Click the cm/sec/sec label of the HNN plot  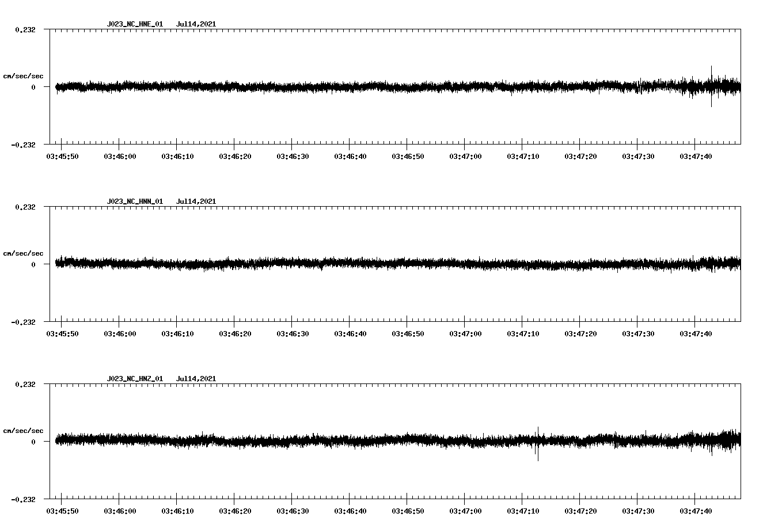[x=23, y=253]
